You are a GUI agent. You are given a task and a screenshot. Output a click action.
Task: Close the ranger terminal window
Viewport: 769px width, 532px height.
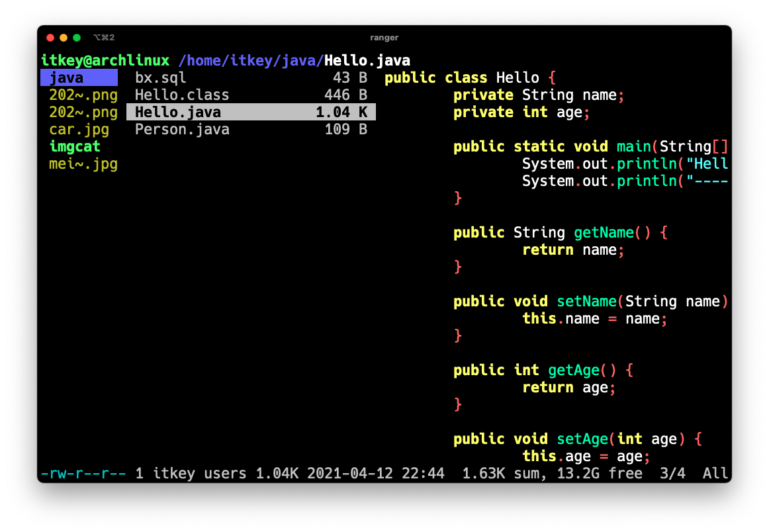(x=50, y=38)
